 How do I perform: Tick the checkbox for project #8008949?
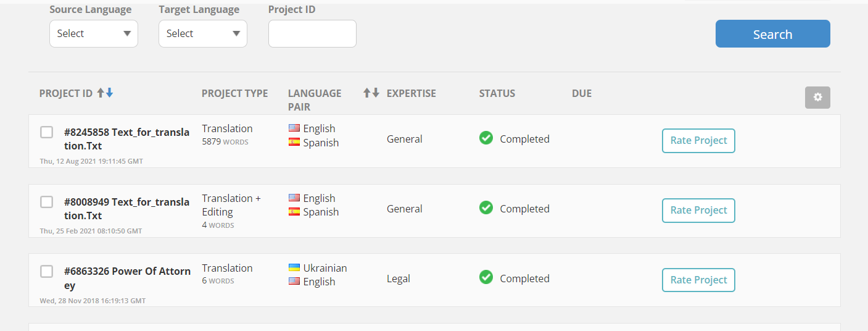[46, 202]
